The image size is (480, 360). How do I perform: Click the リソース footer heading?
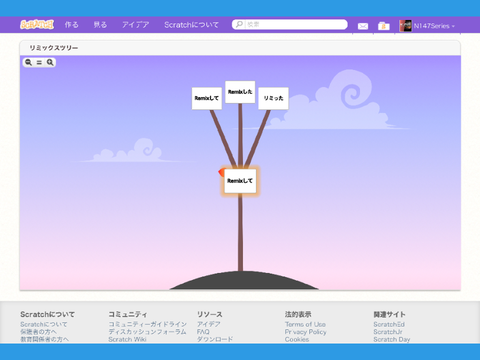pos(210,314)
